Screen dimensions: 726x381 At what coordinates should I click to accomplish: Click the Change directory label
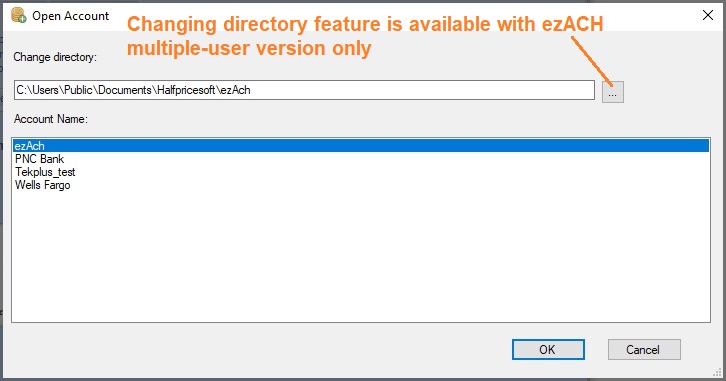pos(55,57)
